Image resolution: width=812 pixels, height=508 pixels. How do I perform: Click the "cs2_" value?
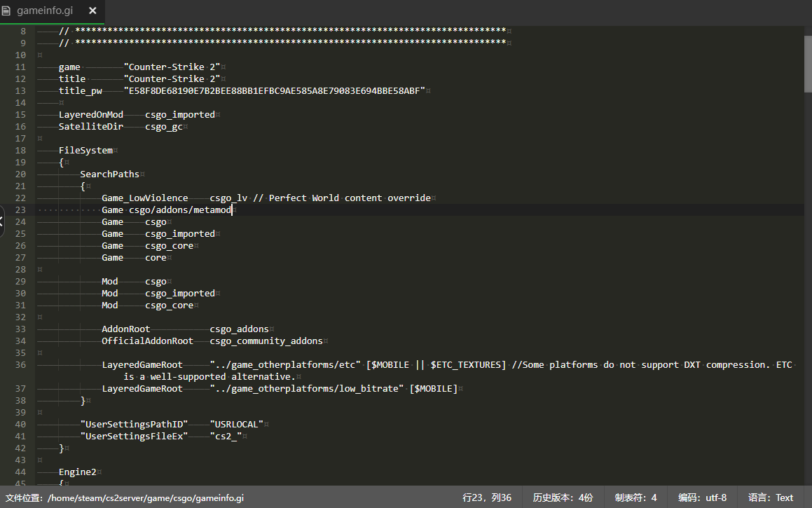[x=226, y=436]
